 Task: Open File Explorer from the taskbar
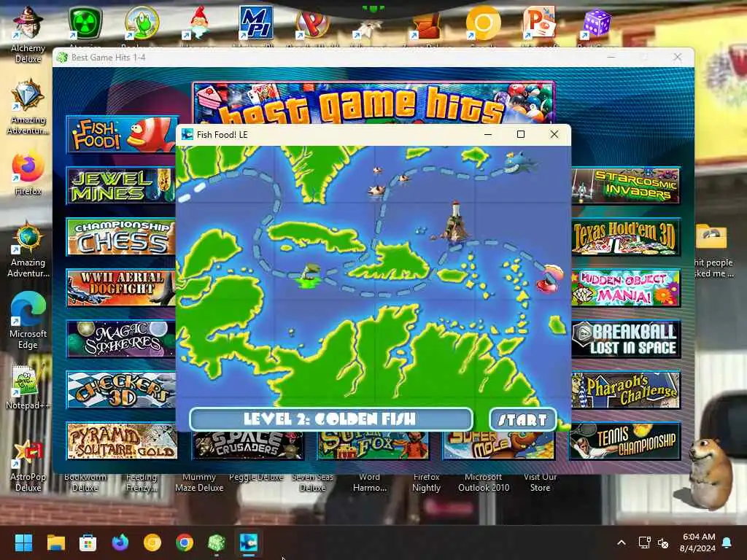(x=55, y=542)
